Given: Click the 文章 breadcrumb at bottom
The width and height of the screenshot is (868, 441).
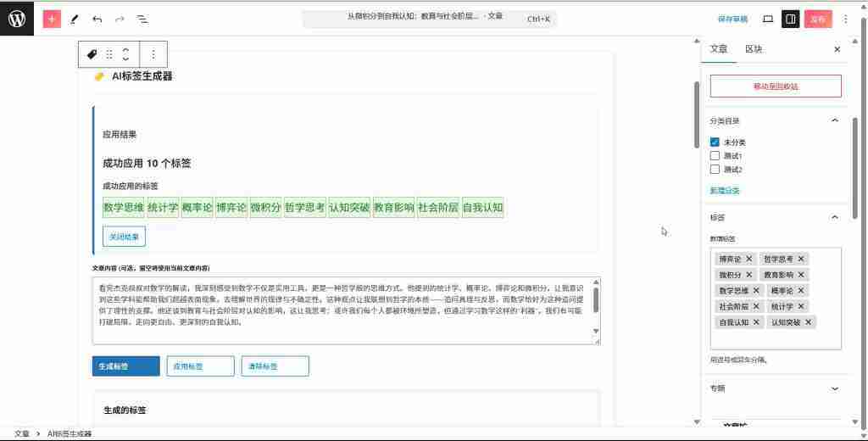Looking at the screenshot, I should click(x=21, y=434).
